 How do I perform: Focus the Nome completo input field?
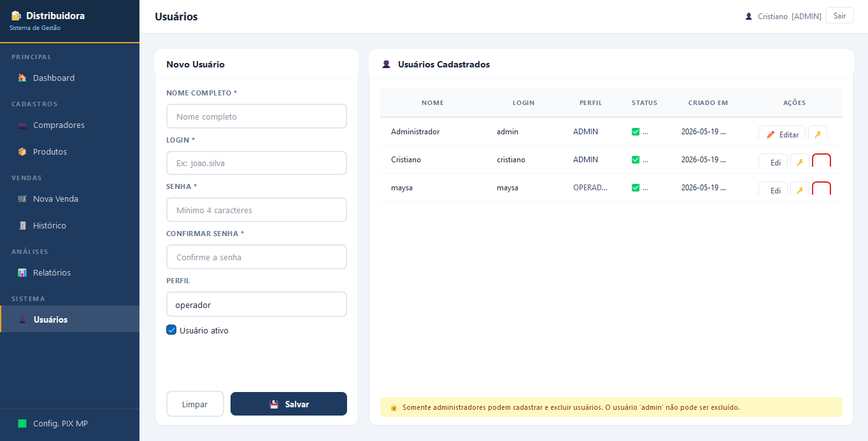[257, 116]
